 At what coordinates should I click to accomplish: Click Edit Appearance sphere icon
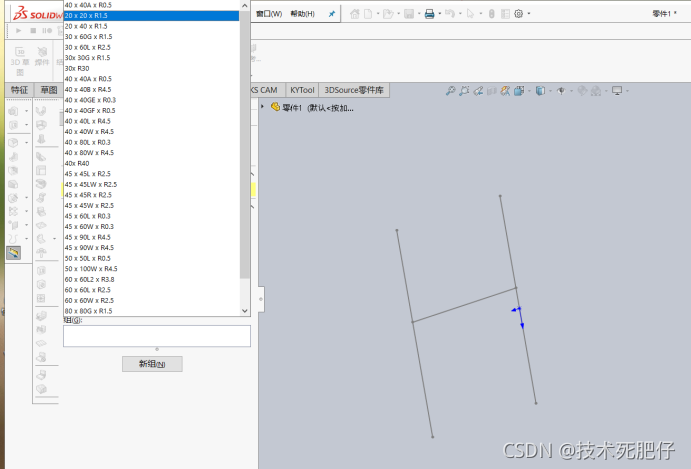[582, 91]
